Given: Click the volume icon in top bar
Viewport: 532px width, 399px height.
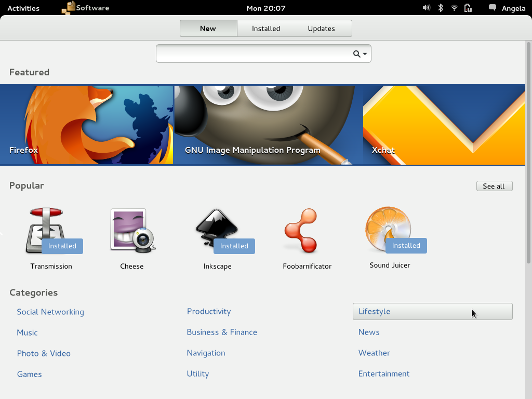Looking at the screenshot, I should click(427, 8).
